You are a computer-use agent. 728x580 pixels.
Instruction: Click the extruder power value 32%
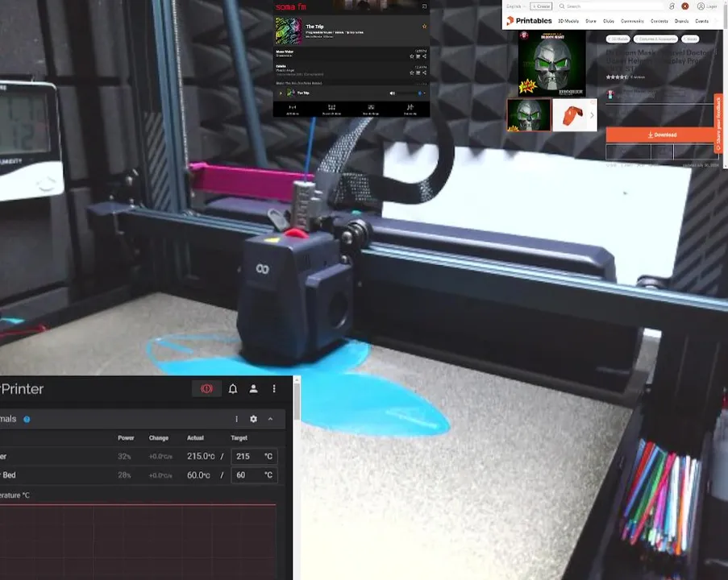124,457
